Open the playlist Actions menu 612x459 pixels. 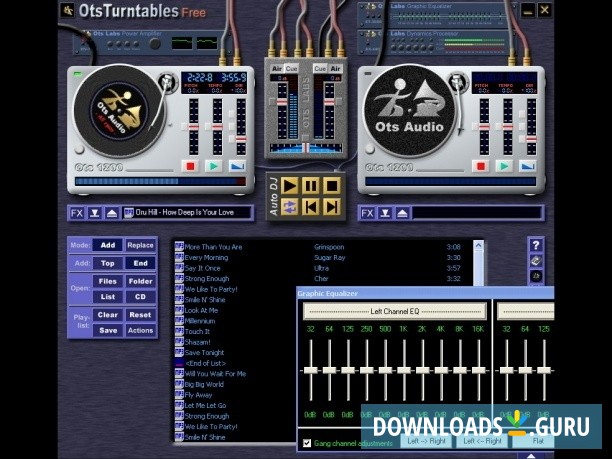(x=140, y=330)
